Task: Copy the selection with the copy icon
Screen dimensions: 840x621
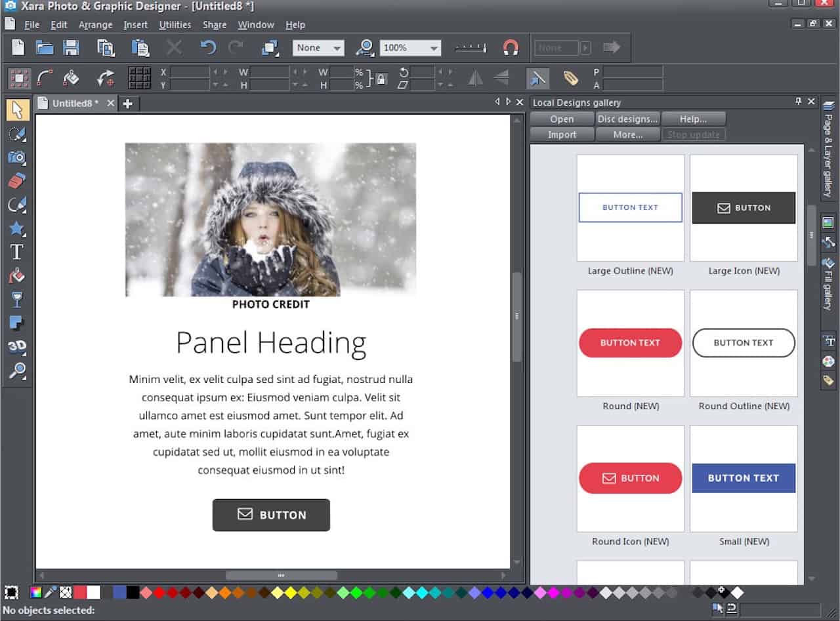Action: 106,47
